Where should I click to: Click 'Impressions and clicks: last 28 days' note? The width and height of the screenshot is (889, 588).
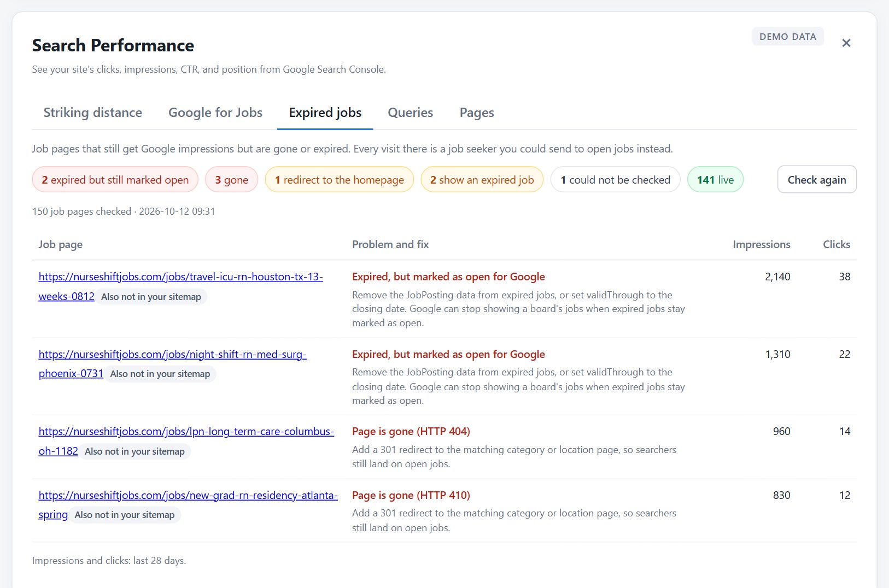109,561
